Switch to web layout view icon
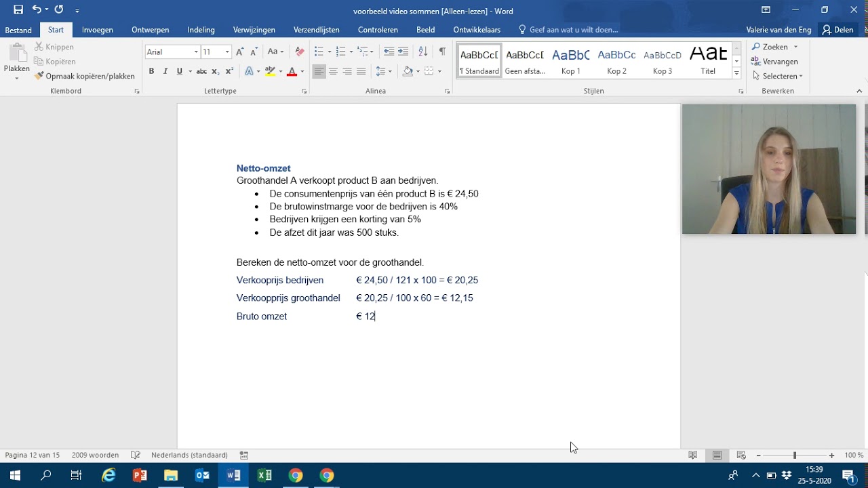The width and height of the screenshot is (868, 488). [741, 455]
